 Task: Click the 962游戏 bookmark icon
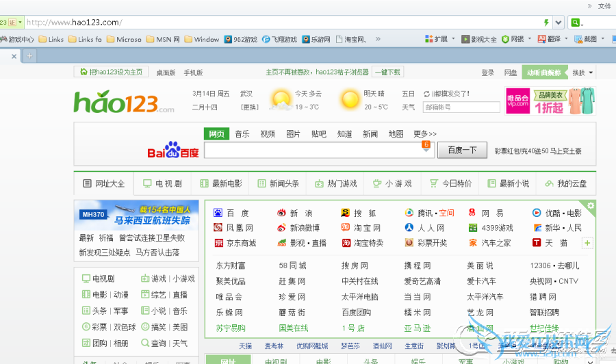tap(229, 40)
